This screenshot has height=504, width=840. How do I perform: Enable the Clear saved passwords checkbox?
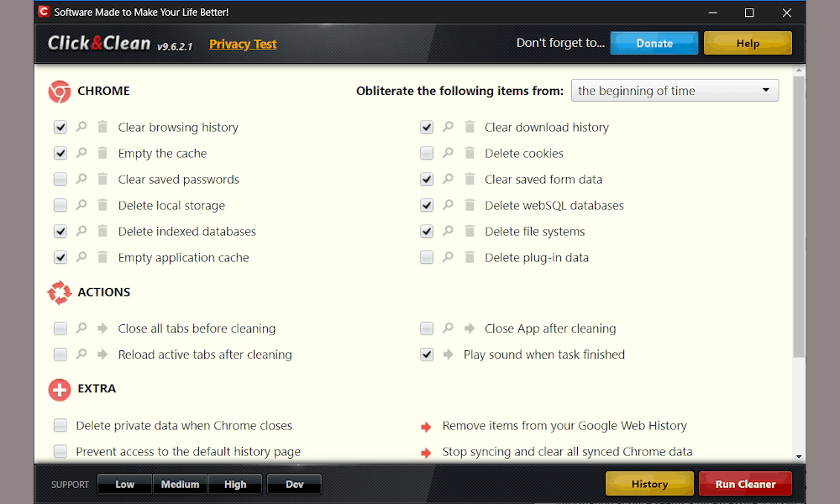click(60, 180)
